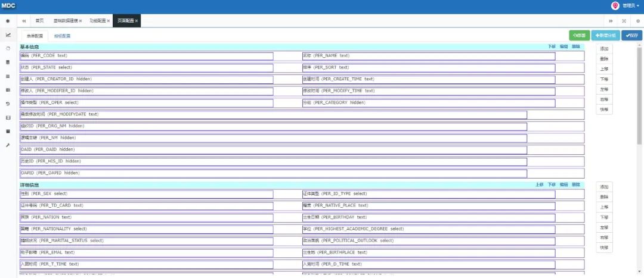Select the PER_NATIONALITY select field
Screen dimensions: 644x278
point(146,229)
